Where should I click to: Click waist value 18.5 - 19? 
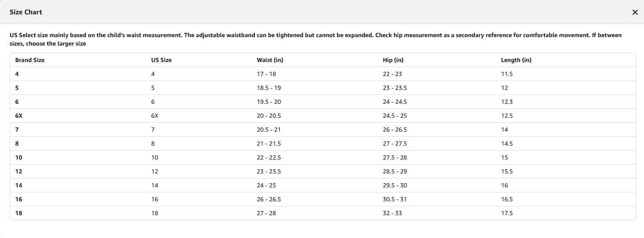click(269, 88)
